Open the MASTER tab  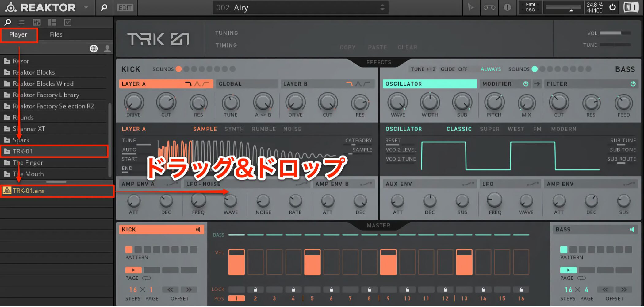coord(379,226)
